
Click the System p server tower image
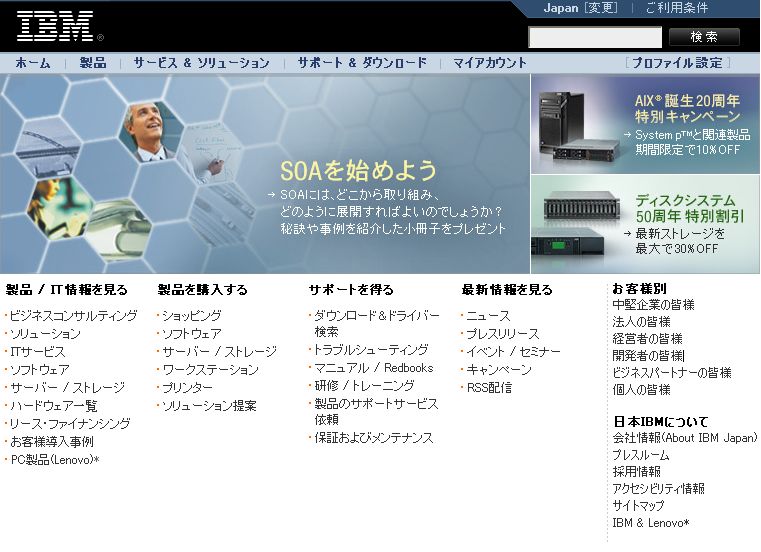[562, 121]
